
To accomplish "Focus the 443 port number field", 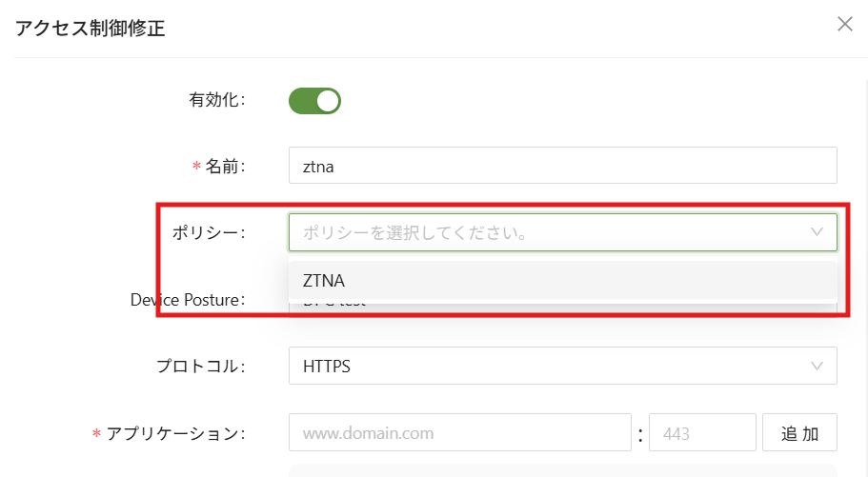I will coord(701,433).
